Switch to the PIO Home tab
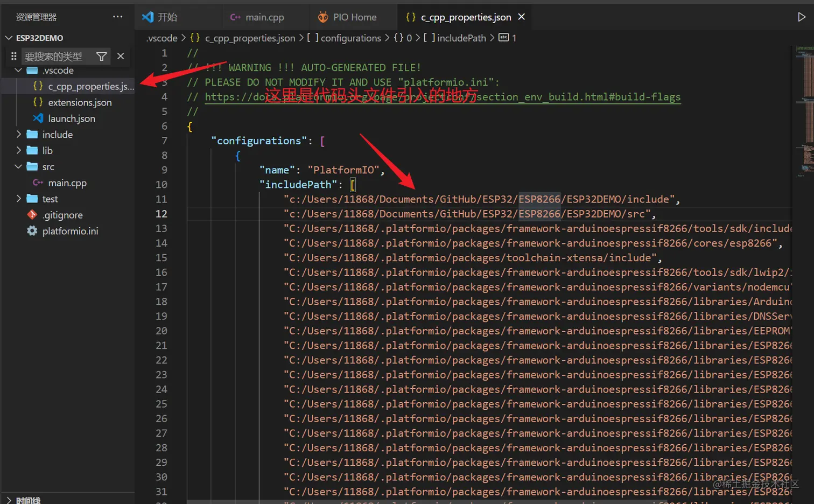 coord(354,17)
